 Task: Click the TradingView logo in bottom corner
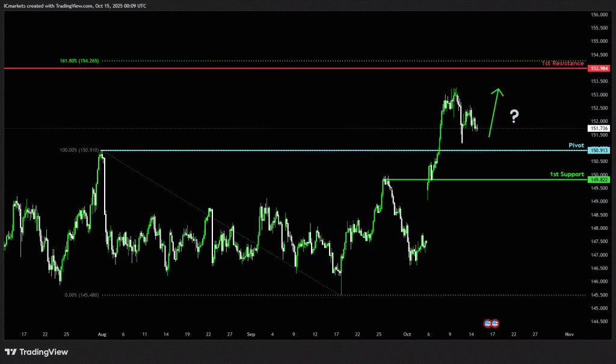[x=37, y=352]
